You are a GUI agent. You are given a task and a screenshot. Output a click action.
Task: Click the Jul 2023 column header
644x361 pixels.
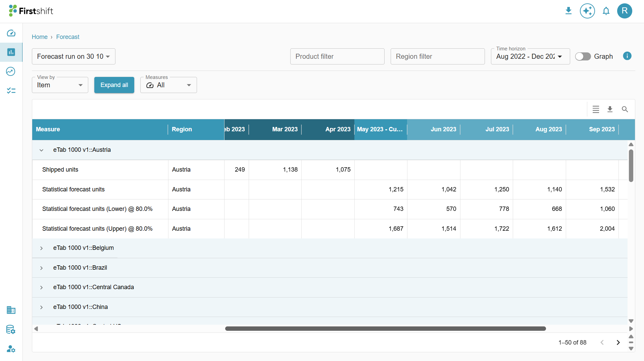click(486, 129)
